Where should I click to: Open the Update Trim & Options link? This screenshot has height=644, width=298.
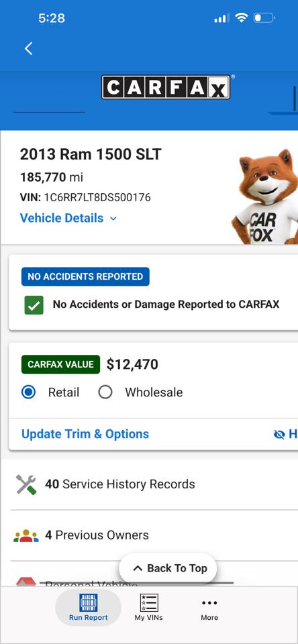[85, 434]
